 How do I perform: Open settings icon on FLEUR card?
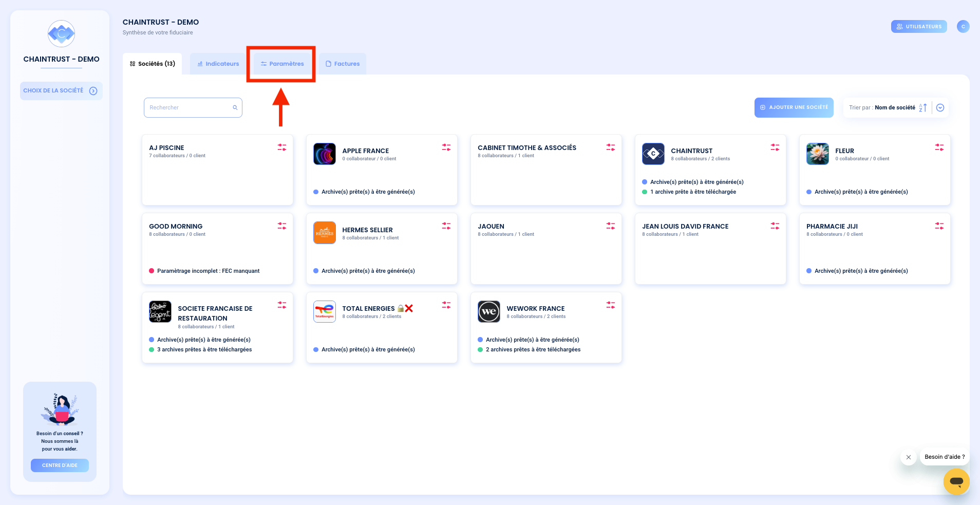939,147
